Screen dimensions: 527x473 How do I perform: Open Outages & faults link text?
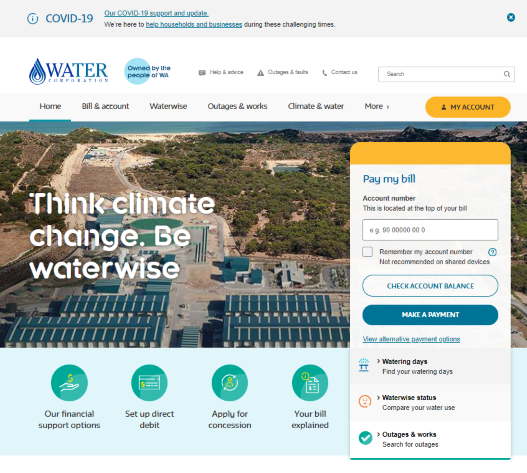coord(288,72)
